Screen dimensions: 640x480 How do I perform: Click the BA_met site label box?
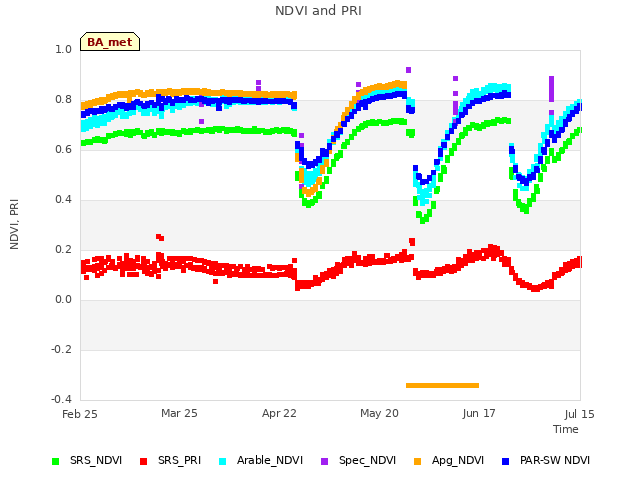tap(110, 42)
